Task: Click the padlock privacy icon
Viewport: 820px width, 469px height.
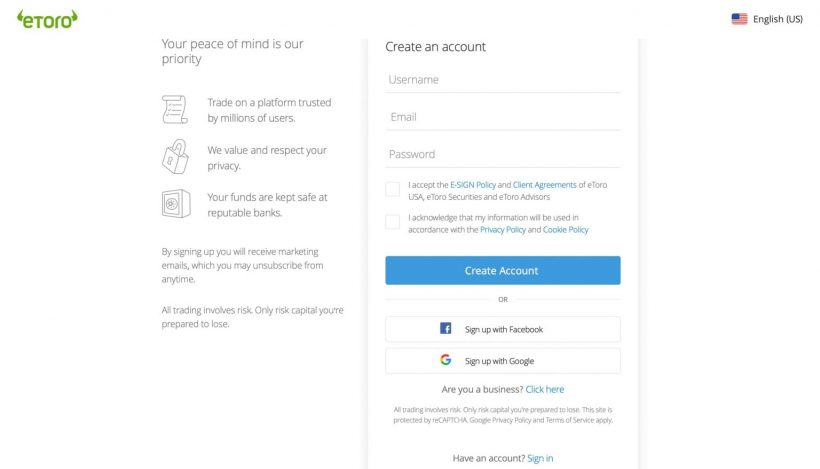Action: pyautogui.click(x=175, y=156)
